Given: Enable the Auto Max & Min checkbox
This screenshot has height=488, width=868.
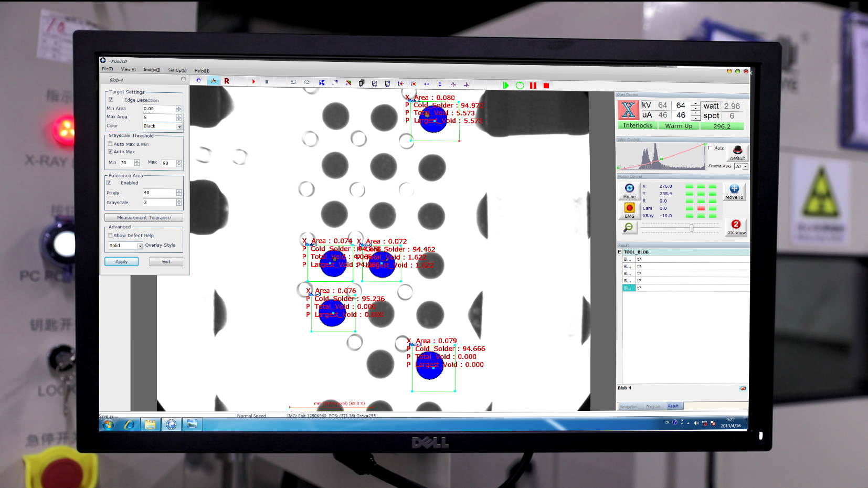Looking at the screenshot, I should (x=110, y=144).
